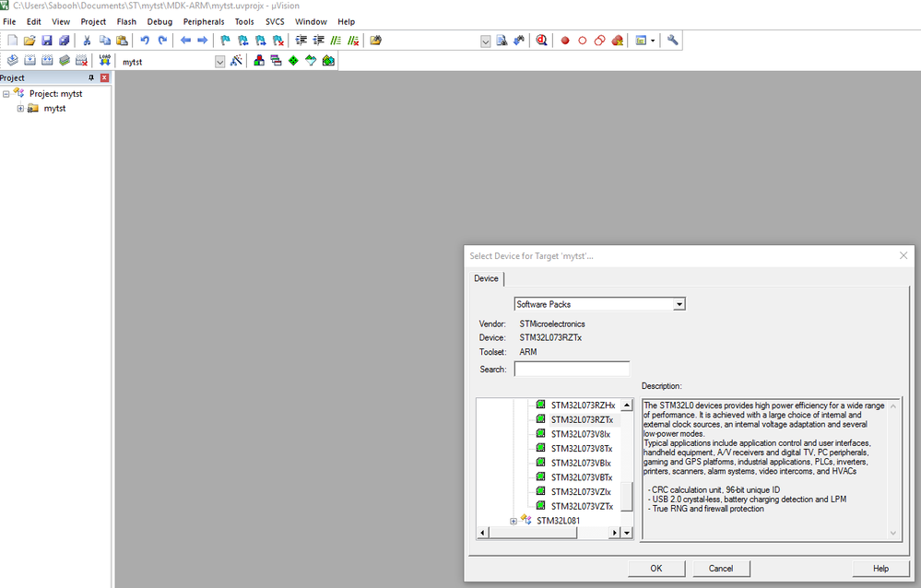Confirm device with OK button

(656, 568)
